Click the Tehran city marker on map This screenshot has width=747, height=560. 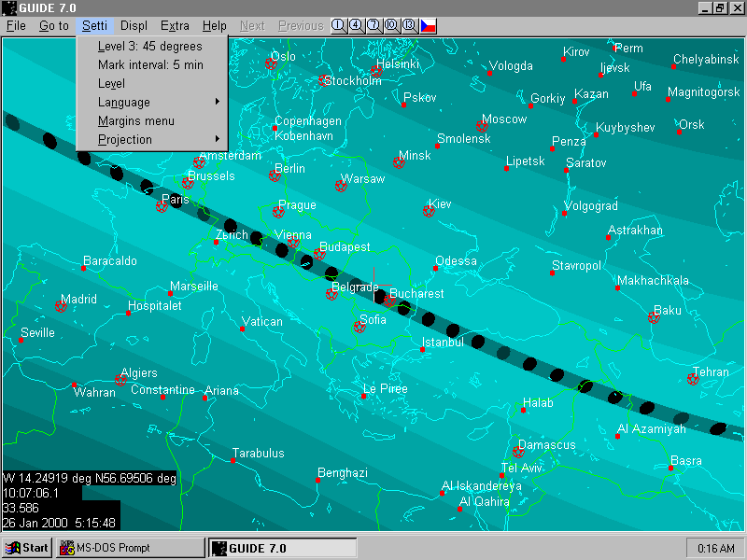point(693,379)
